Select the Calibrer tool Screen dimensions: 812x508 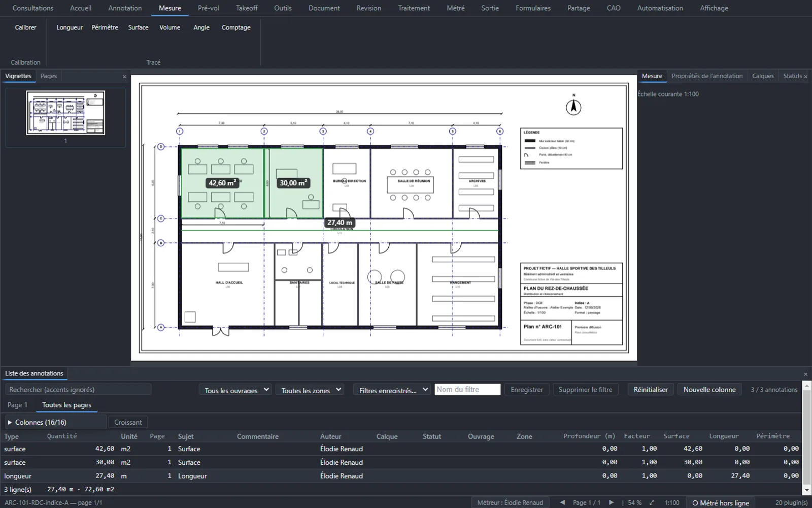(25, 27)
